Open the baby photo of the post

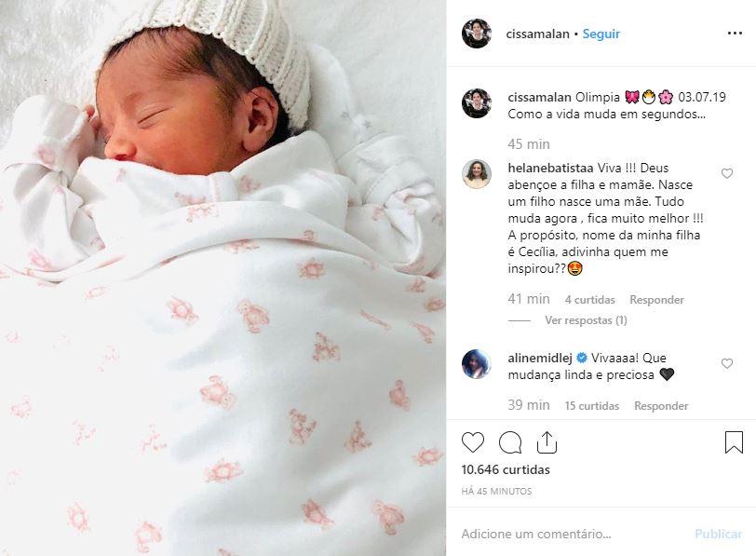click(223, 278)
